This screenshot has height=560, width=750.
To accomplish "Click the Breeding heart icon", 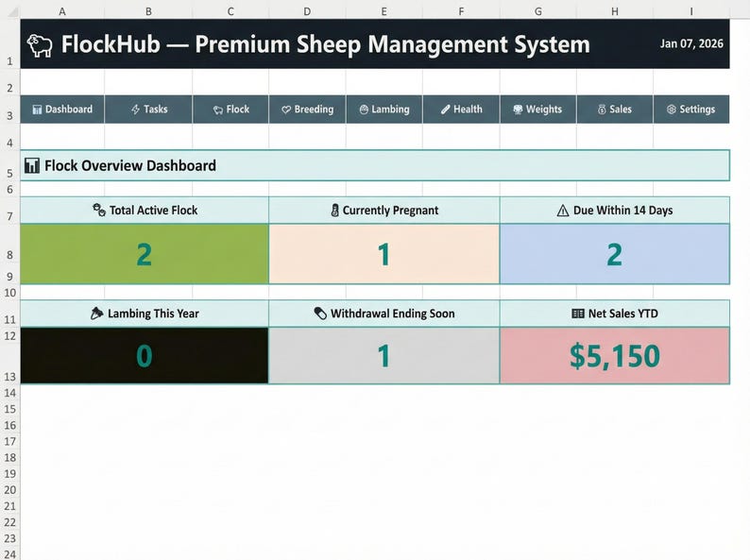I will pyautogui.click(x=286, y=110).
